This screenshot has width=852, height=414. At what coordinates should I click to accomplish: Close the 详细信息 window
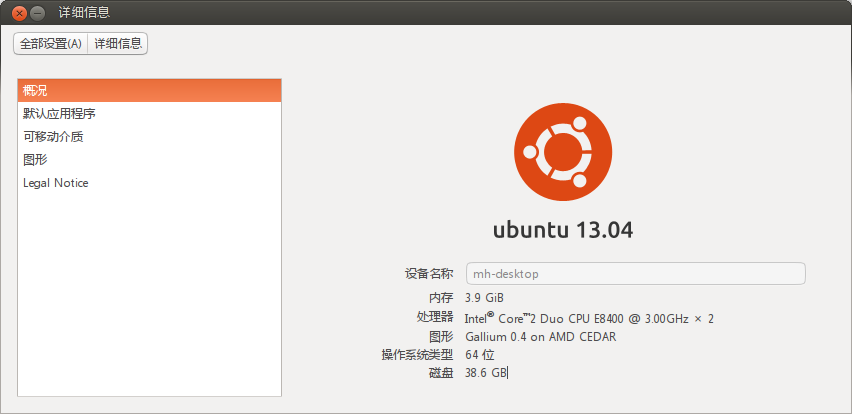point(20,12)
